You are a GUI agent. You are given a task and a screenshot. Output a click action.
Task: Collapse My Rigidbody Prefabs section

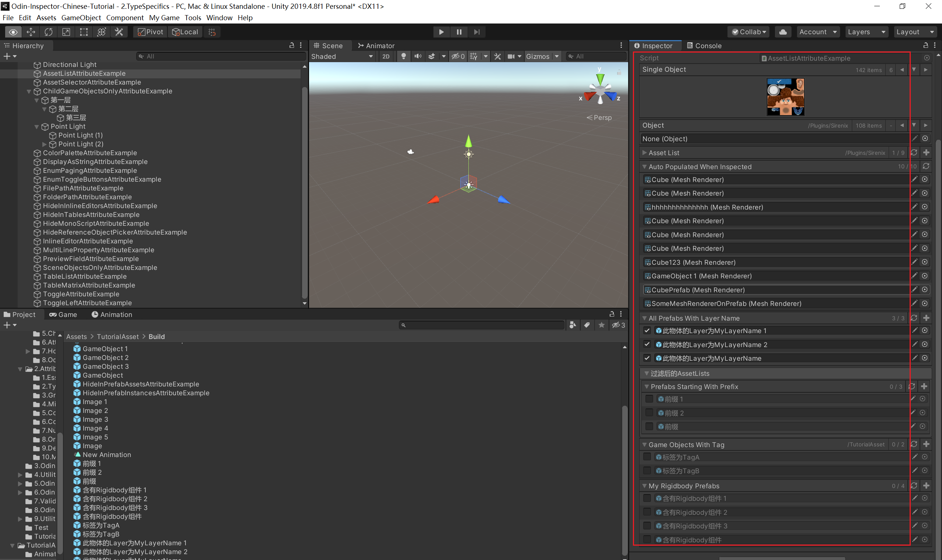click(x=644, y=486)
